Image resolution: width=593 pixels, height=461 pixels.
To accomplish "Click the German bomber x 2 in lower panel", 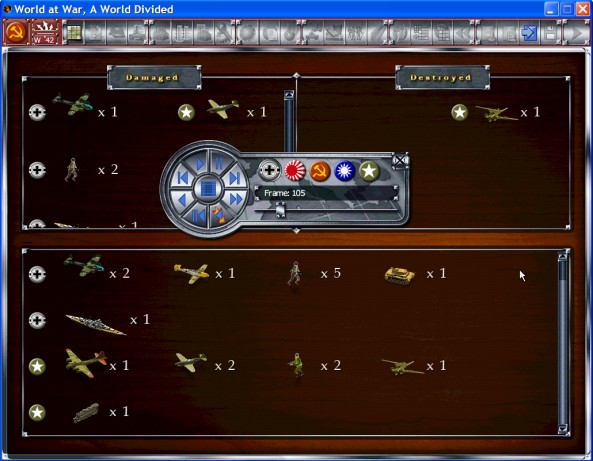I will coord(84,265).
